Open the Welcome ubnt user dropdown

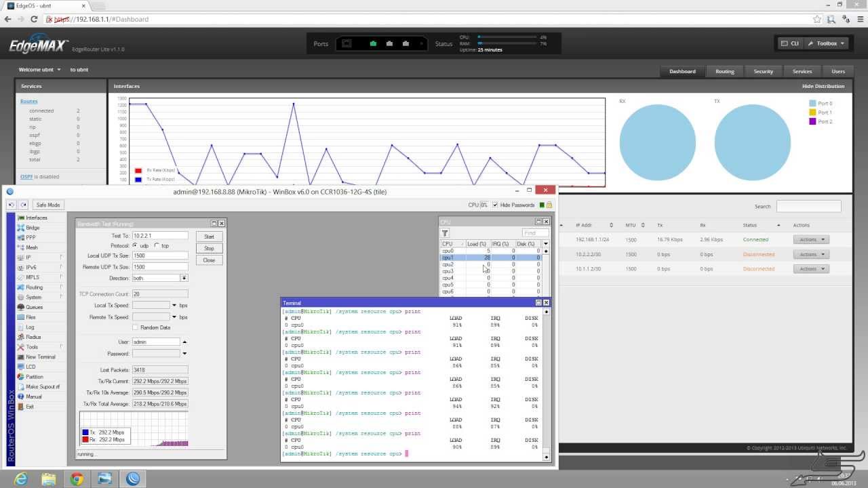pos(40,70)
